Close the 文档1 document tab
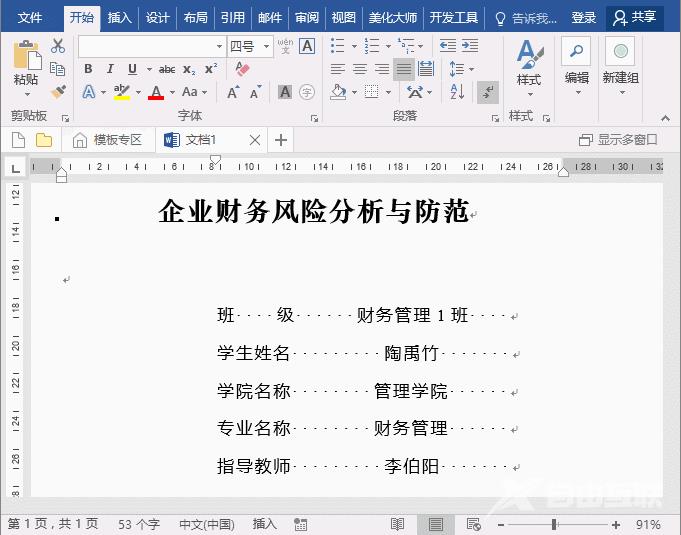 (255, 140)
